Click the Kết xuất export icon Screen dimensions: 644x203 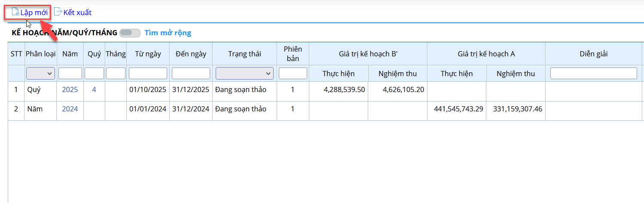58,12
